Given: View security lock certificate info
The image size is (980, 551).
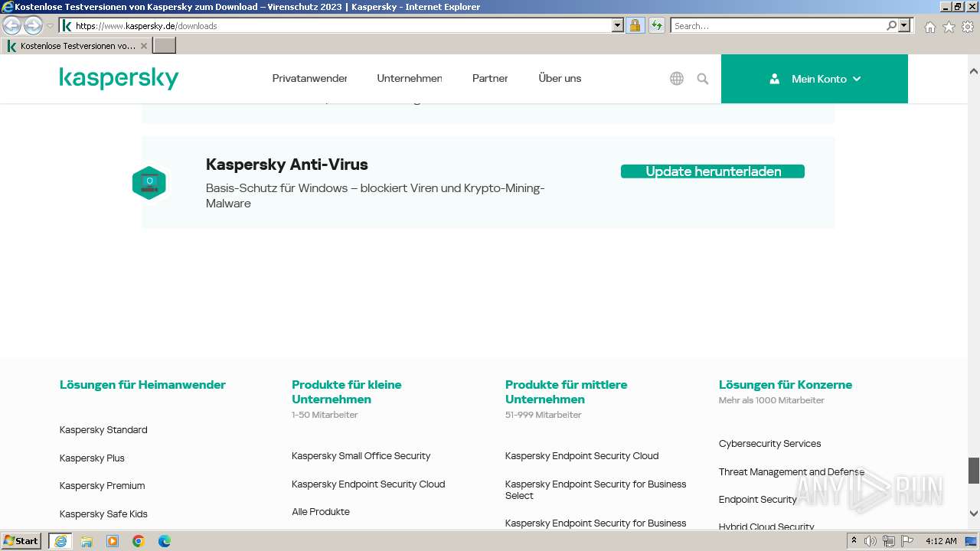Looking at the screenshot, I should 635,25.
